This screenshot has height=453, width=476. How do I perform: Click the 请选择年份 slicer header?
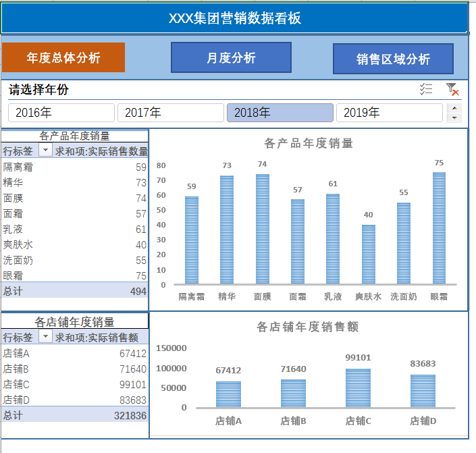pos(38,90)
